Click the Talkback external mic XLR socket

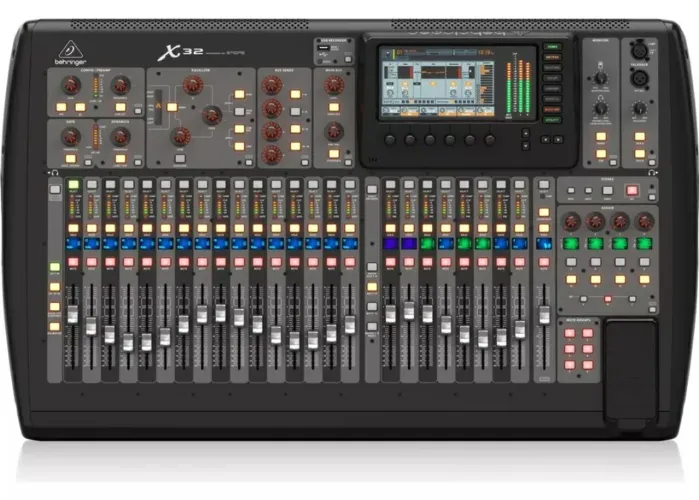(640, 78)
